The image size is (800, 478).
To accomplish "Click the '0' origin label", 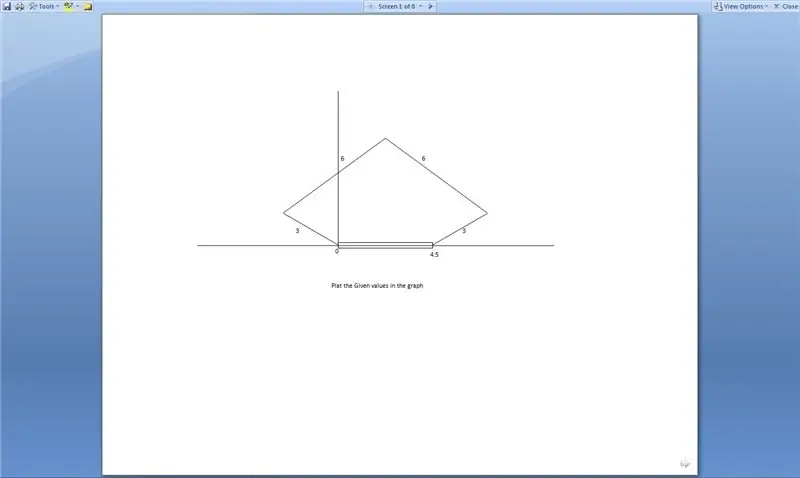I will (337, 251).
